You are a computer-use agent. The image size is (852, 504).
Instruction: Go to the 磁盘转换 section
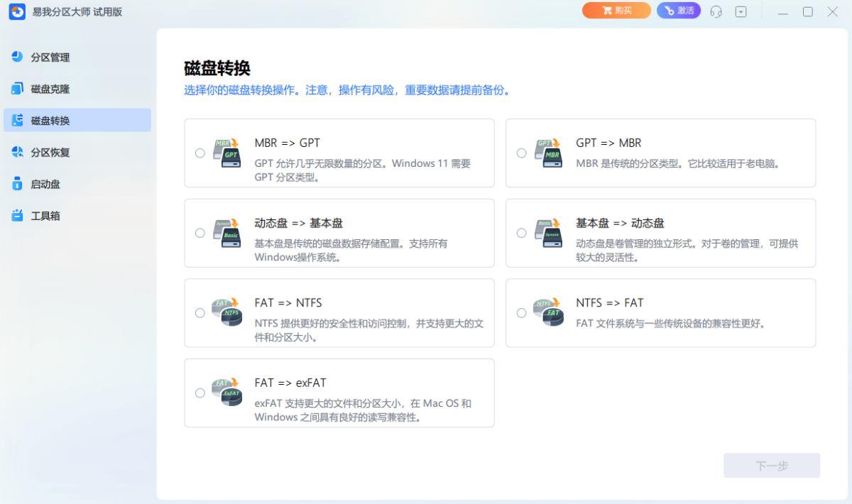tap(77, 120)
